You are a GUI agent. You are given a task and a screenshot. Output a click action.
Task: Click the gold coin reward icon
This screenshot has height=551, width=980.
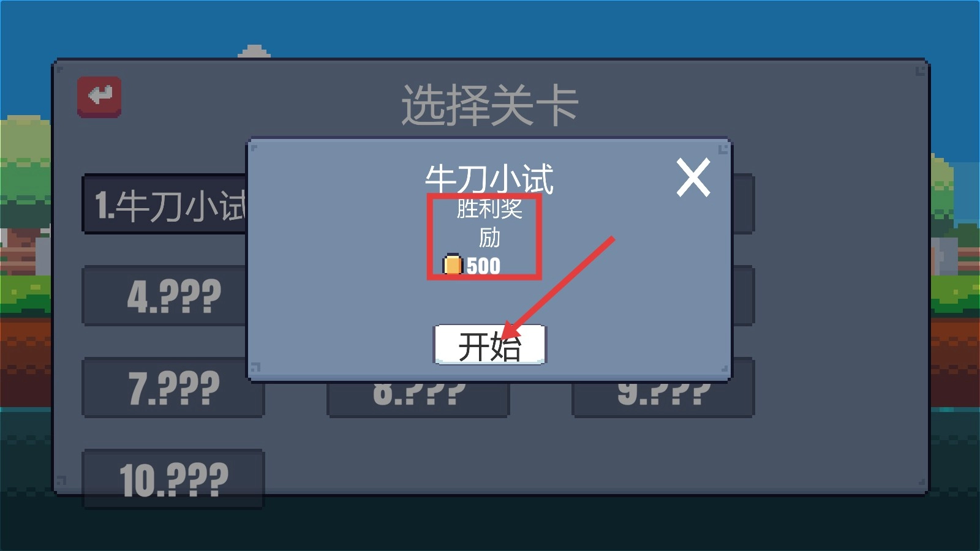452,264
